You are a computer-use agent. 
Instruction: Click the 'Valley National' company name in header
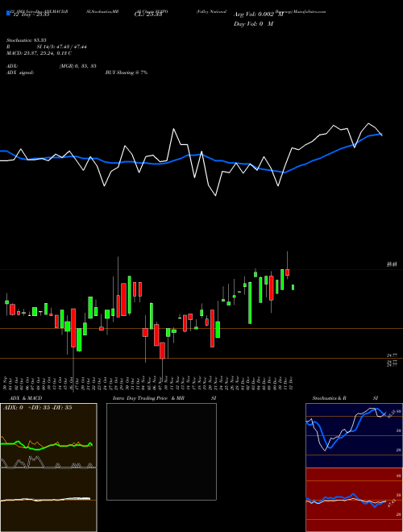[211, 11]
